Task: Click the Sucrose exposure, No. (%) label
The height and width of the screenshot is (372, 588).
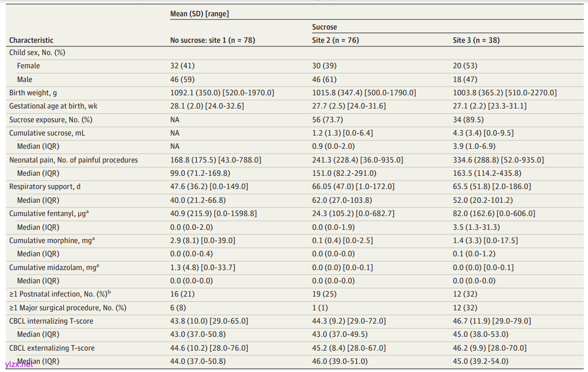Action: coord(50,120)
